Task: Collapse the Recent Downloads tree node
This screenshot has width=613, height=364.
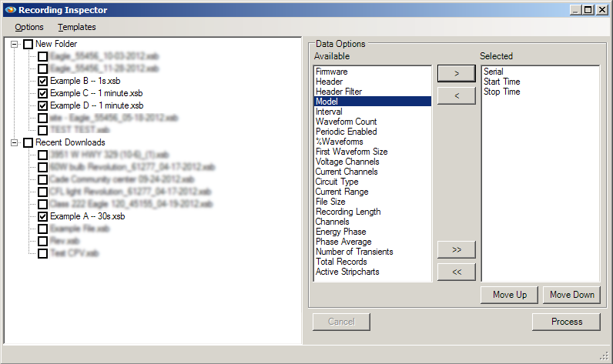Action: tap(14, 142)
